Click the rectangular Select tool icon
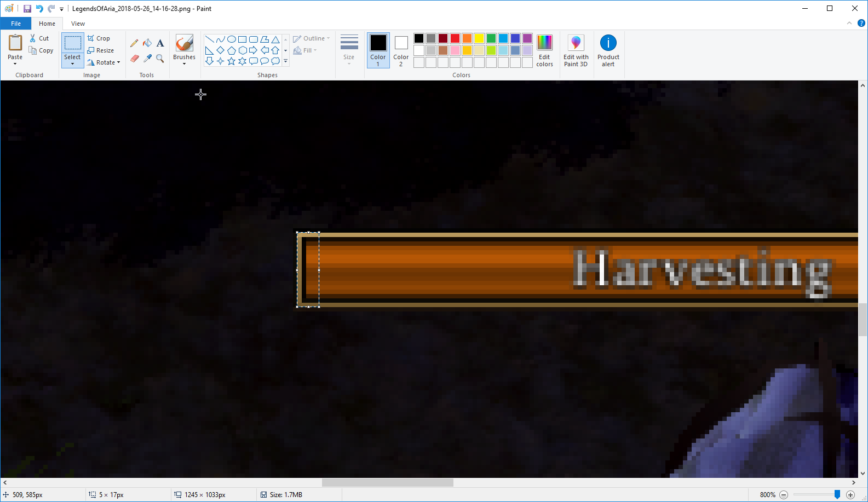Image resolution: width=868 pixels, height=502 pixels. tap(72, 43)
